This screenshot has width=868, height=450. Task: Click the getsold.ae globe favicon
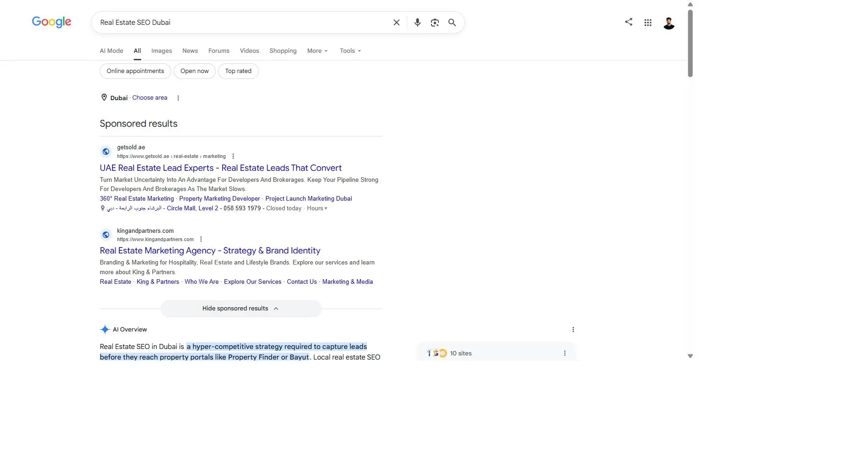(x=106, y=152)
